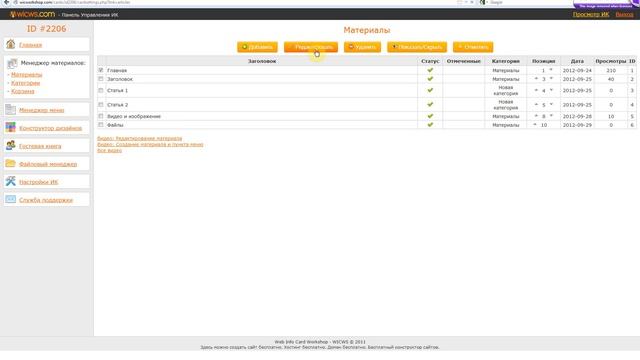
Task: Move Статья 2 down with position arrow
Action: click(551, 104)
